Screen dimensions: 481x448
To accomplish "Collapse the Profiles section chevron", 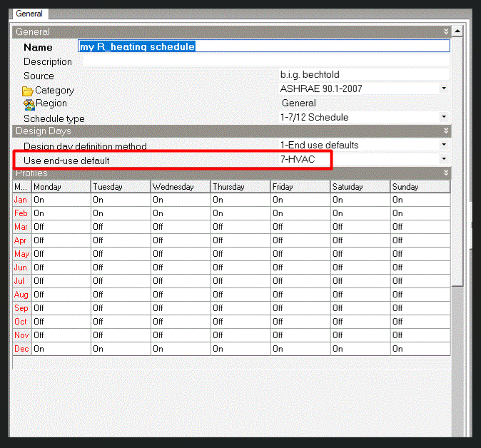I will [x=446, y=173].
